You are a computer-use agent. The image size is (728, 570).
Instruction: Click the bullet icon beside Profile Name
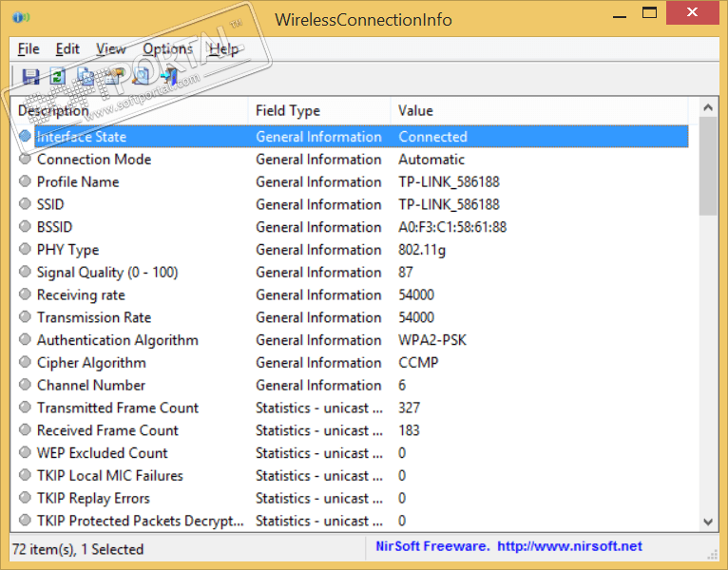[25, 181]
